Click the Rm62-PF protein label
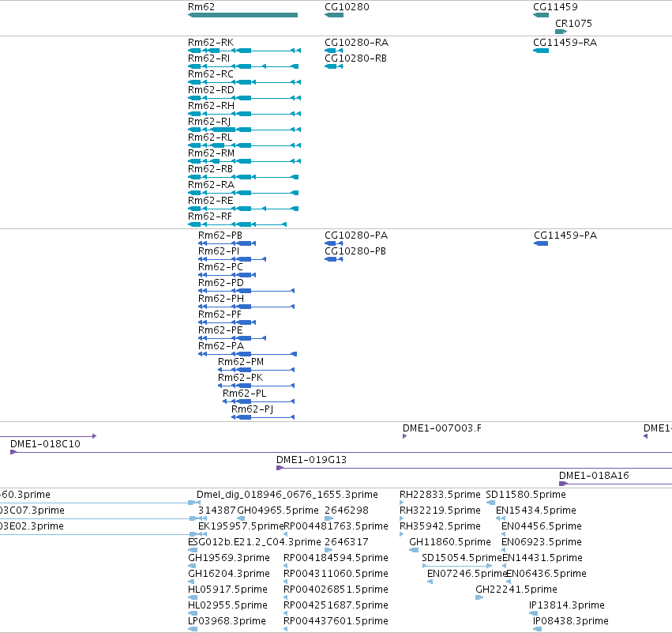 click(x=220, y=315)
